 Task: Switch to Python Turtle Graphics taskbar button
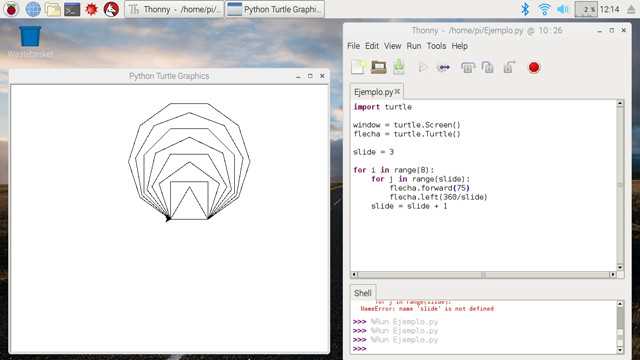pos(275,9)
